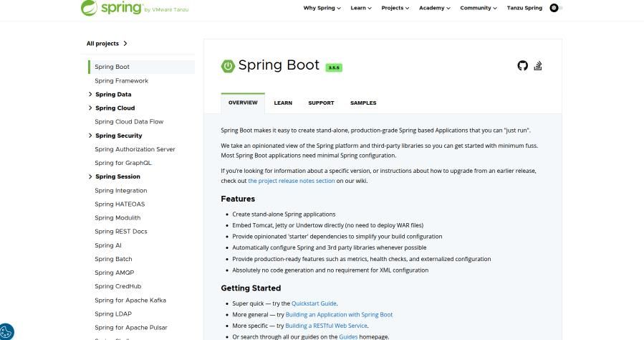
Task: Toggle the dark/light theme switch
Action: pyautogui.click(x=555, y=8)
